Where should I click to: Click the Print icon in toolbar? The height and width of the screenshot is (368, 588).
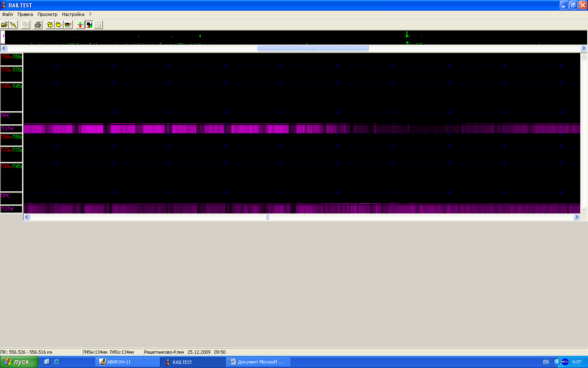38,25
